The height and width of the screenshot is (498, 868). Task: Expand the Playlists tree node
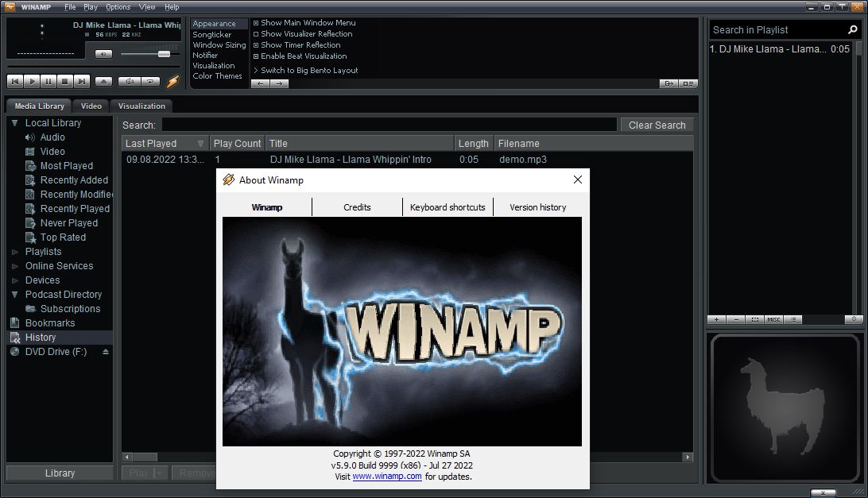[15, 252]
